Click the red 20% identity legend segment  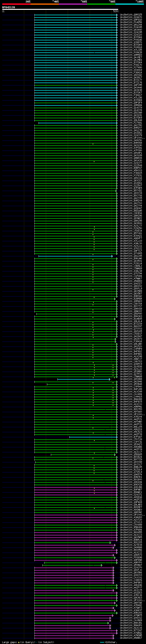16,4
